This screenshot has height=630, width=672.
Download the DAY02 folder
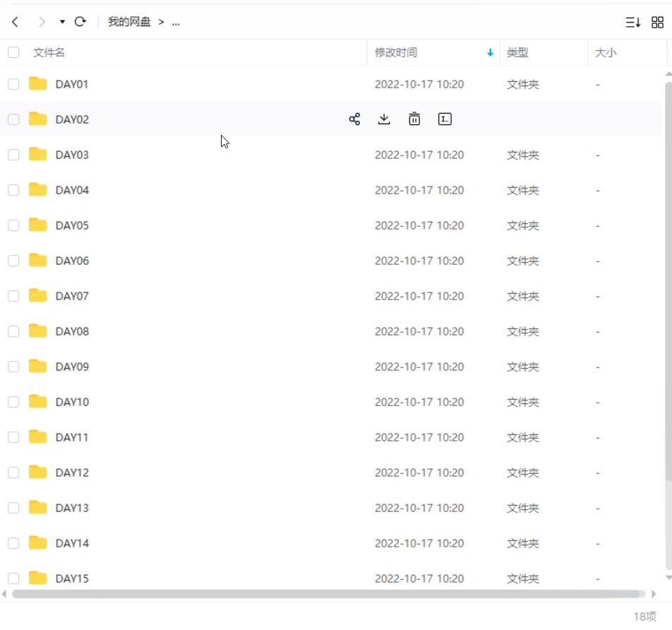(384, 119)
